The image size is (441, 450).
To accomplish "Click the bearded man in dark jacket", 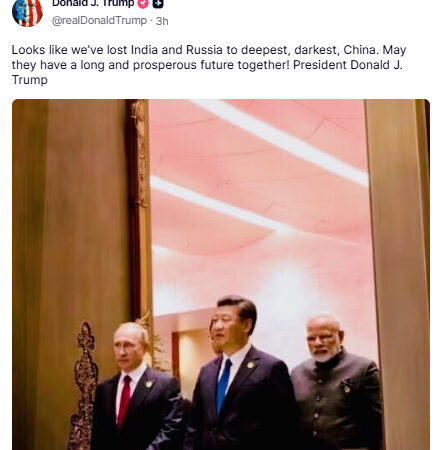I will coord(335,383).
